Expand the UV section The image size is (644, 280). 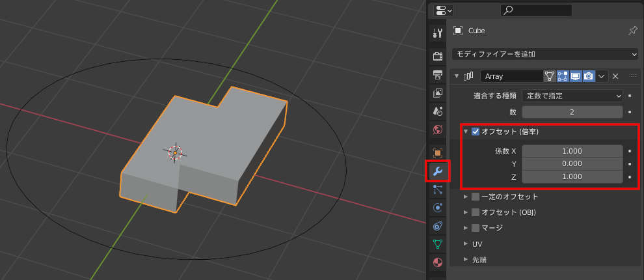pos(466,244)
